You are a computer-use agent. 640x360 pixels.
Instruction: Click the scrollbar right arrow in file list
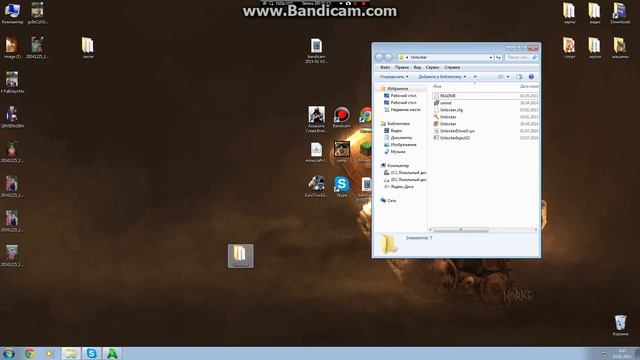click(536, 230)
